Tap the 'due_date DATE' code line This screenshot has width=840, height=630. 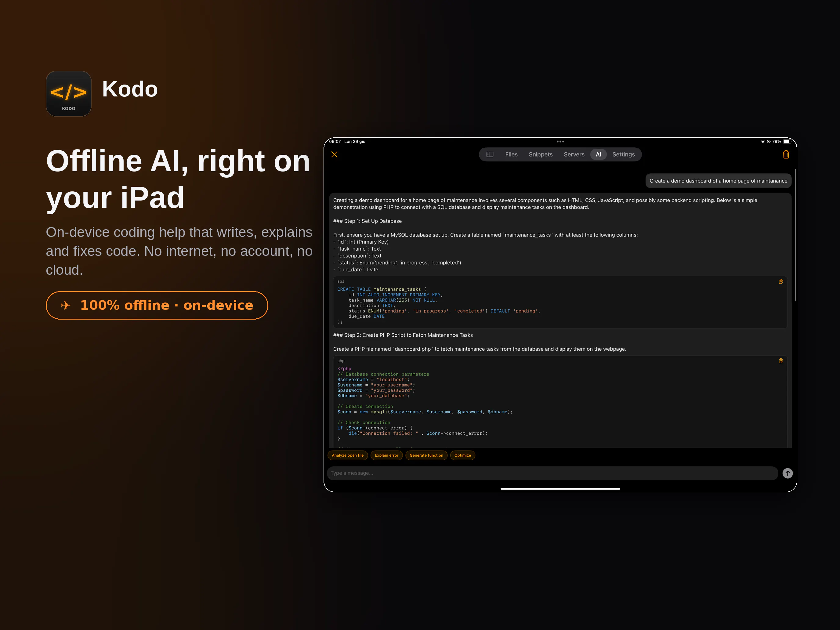(367, 316)
